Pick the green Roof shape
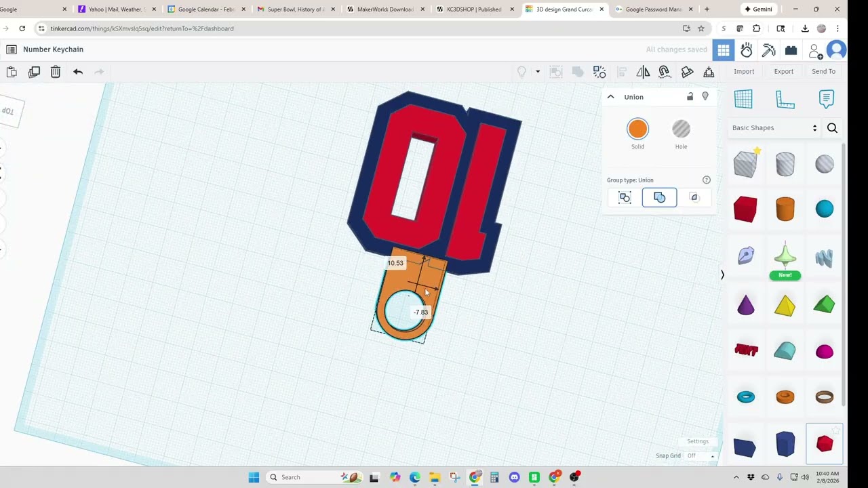This screenshot has width=868, height=488. 825,305
